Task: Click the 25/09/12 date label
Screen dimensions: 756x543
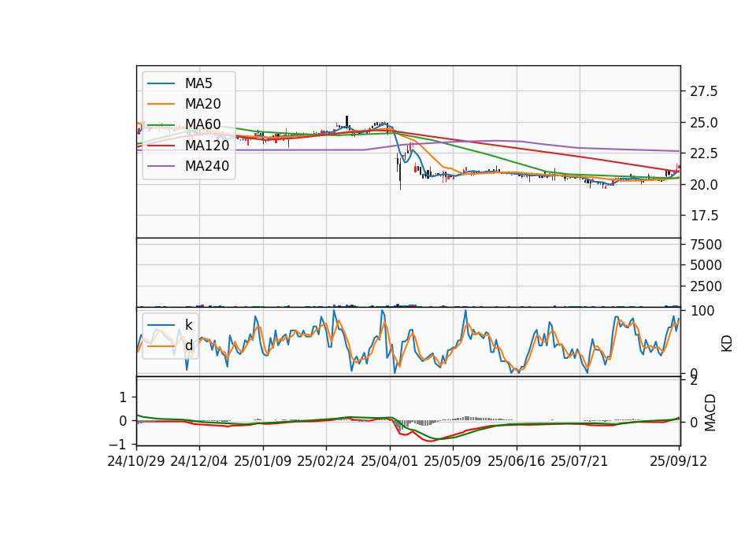Action: coord(679,461)
